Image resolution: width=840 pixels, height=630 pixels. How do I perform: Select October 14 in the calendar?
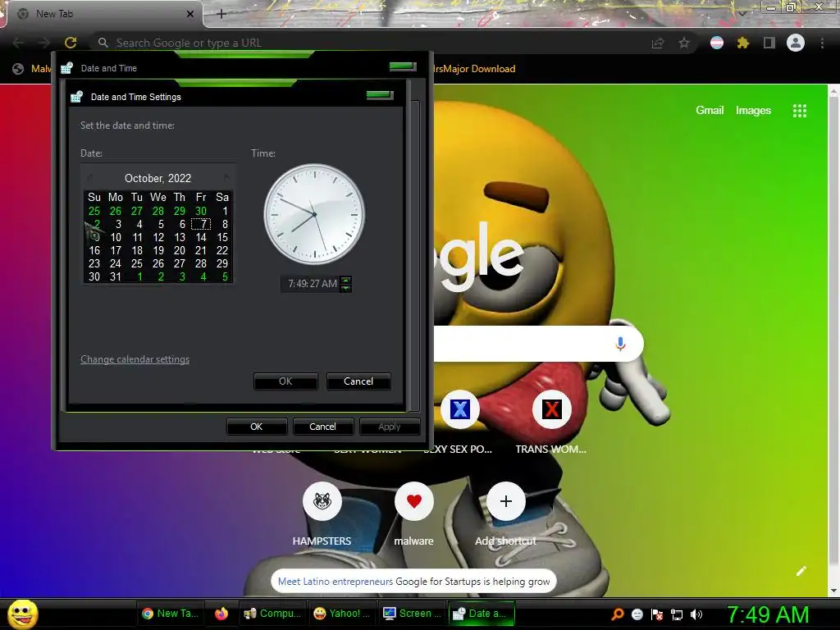point(201,237)
